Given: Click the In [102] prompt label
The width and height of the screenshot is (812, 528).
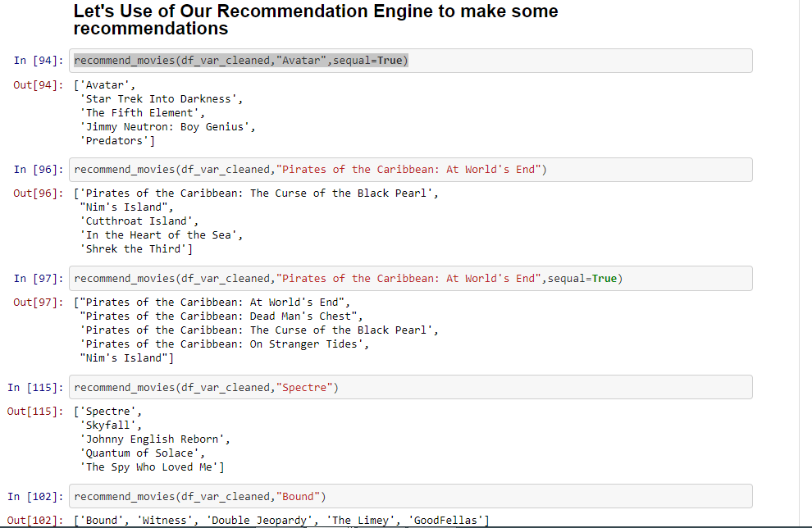Looking at the screenshot, I should 35,496.
